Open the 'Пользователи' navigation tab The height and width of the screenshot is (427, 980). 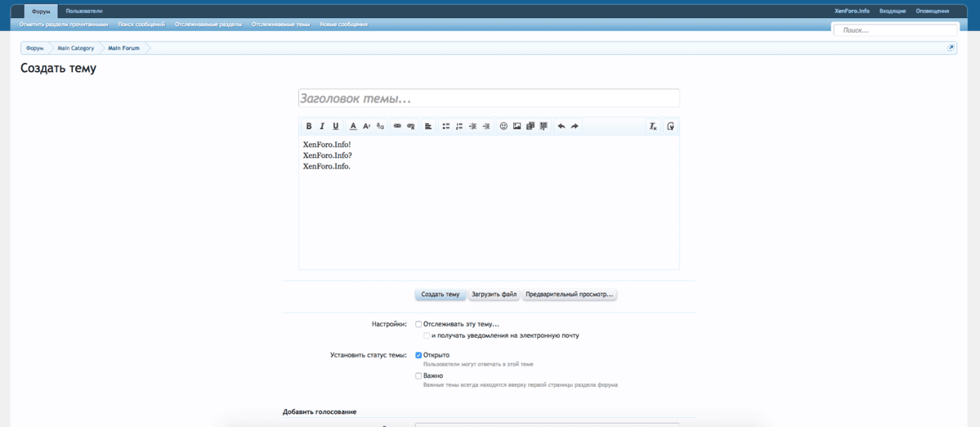tap(84, 11)
